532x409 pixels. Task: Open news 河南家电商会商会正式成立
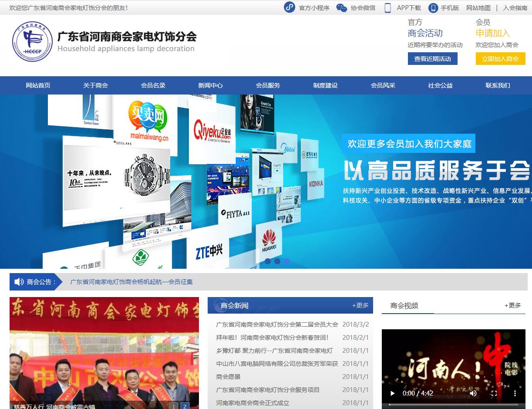tap(253, 403)
